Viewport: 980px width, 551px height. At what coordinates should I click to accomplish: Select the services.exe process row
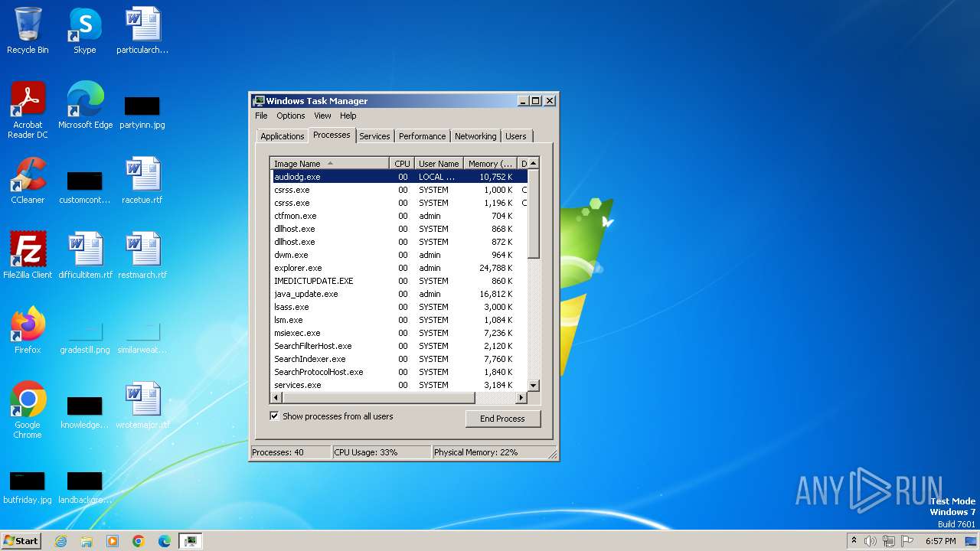tap(400, 385)
